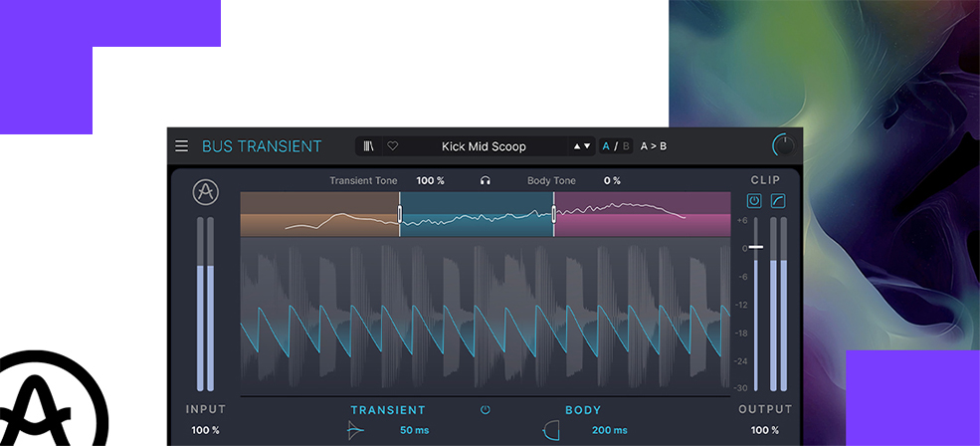Select the clip curve shape icon
This screenshot has height=446, width=980.
pos(777,201)
